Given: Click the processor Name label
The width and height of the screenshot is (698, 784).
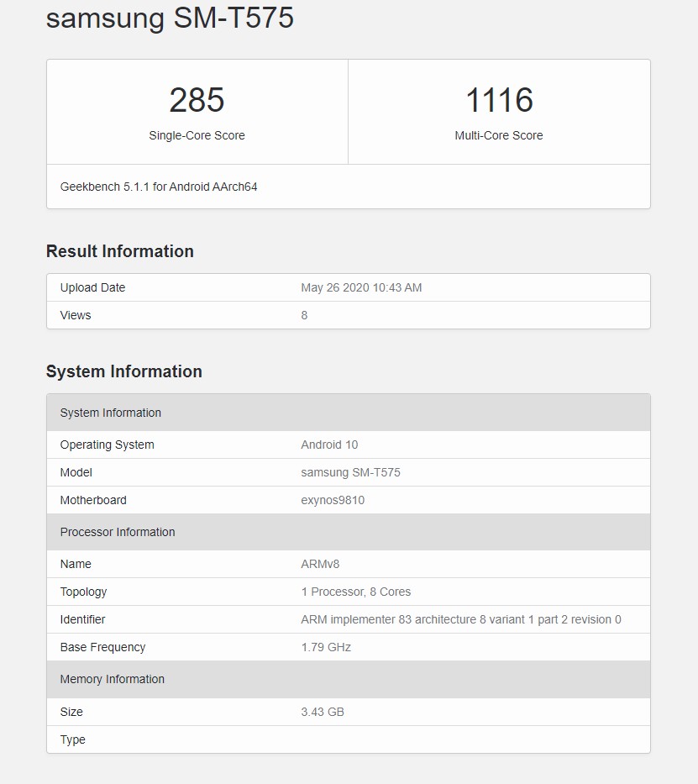Looking at the screenshot, I should tap(76, 564).
